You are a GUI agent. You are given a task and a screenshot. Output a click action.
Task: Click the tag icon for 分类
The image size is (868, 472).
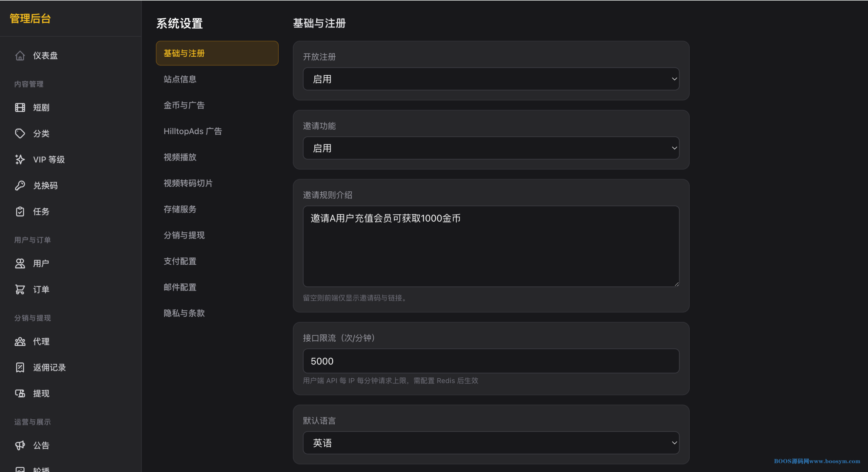click(20, 133)
